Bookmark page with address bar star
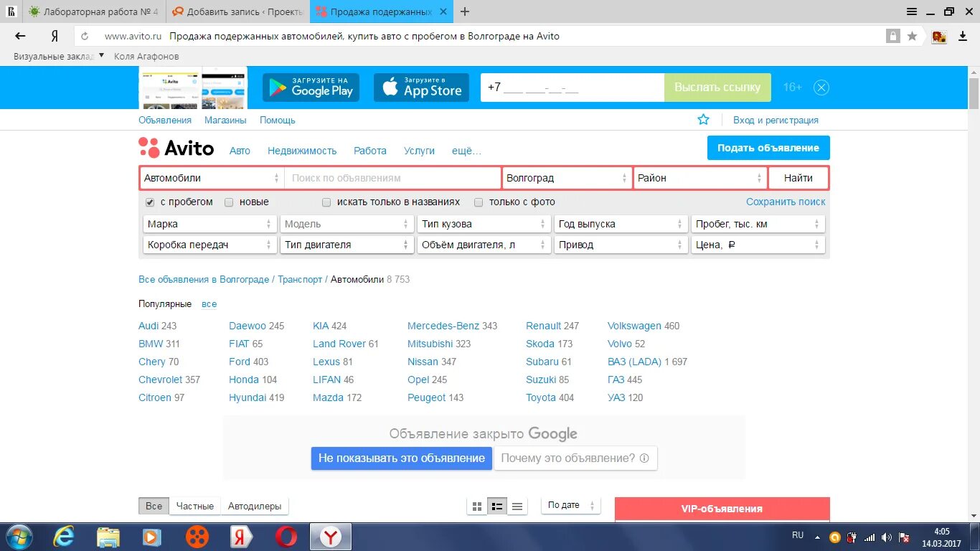The width and height of the screenshot is (980, 551). click(x=912, y=36)
